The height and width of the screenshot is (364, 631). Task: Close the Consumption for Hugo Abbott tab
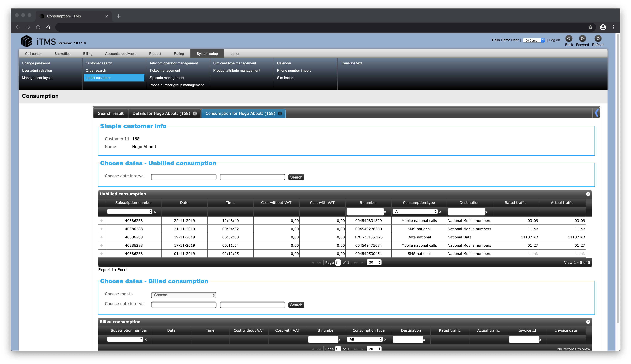click(x=280, y=114)
